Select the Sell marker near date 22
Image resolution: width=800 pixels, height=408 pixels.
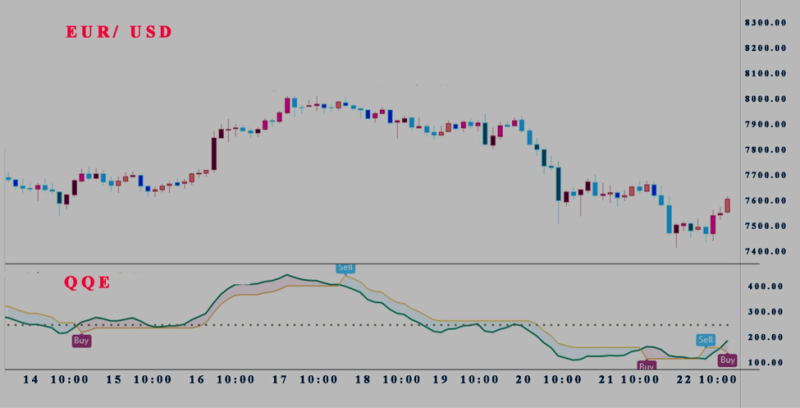point(706,340)
